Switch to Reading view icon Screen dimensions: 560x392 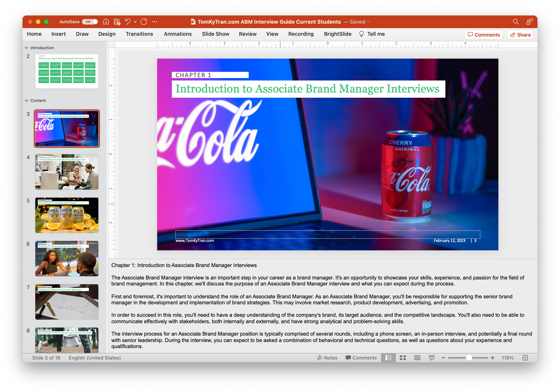point(417,358)
